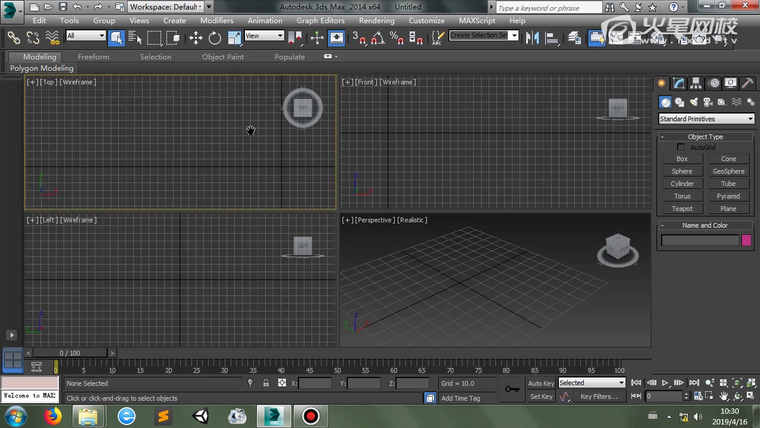Enable the AutoGrid checkbox
Screen dimensions: 760x428
[682, 147]
